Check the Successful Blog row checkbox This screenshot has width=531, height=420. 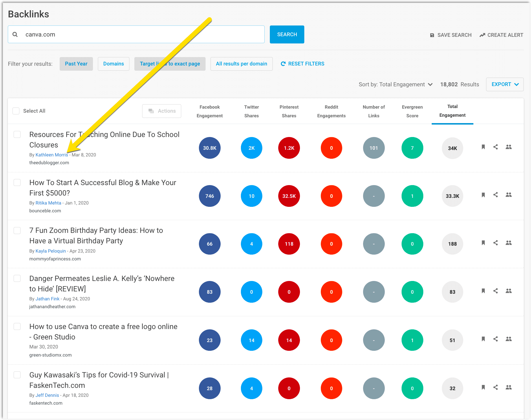tap(17, 182)
